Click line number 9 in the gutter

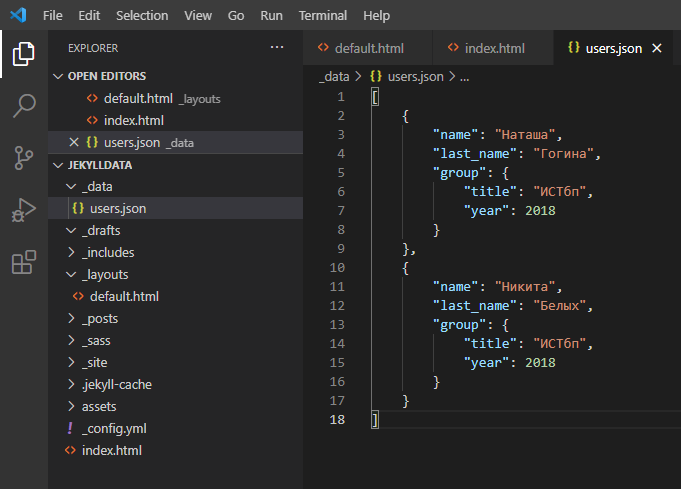(340, 249)
